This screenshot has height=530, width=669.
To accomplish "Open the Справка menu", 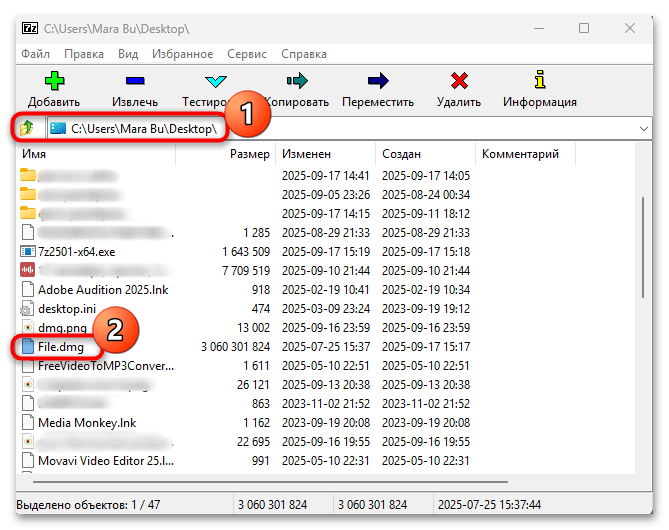I will pyautogui.click(x=304, y=54).
